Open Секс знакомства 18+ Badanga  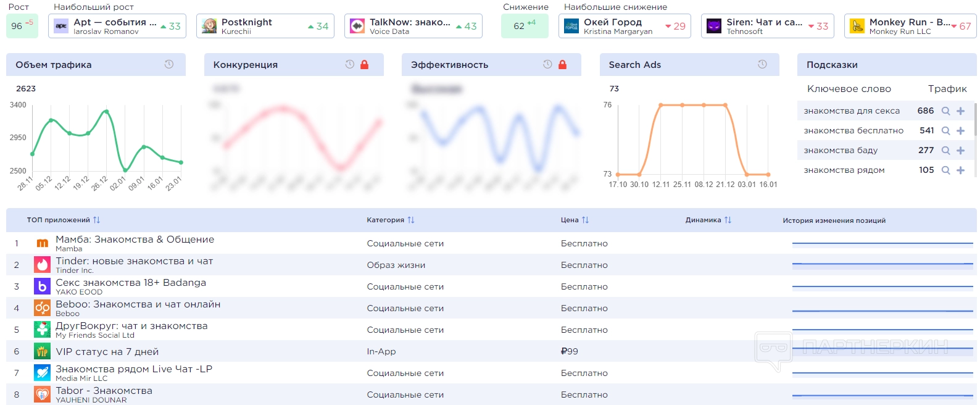click(131, 283)
